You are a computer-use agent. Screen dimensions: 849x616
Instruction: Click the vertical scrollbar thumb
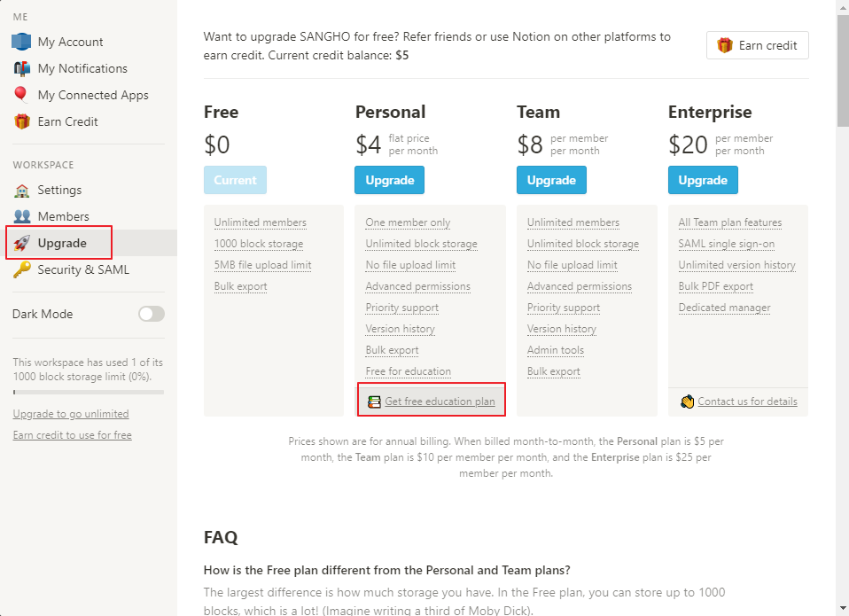pos(843,70)
